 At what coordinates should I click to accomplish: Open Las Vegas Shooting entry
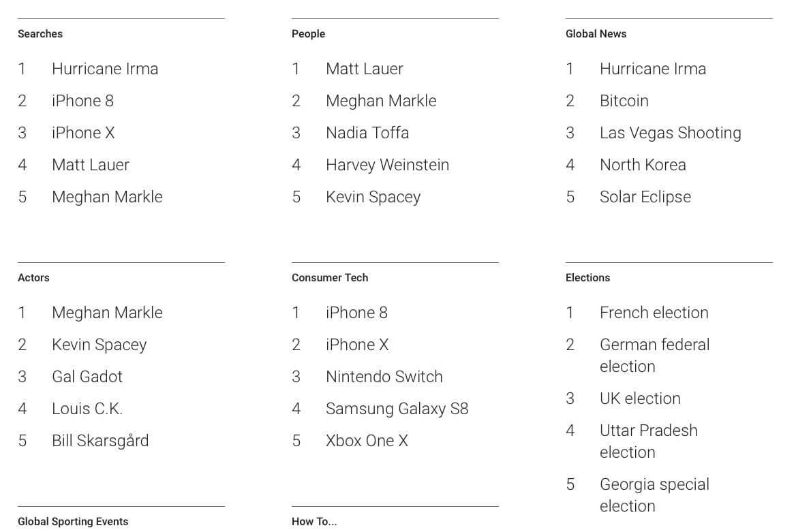point(671,133)
